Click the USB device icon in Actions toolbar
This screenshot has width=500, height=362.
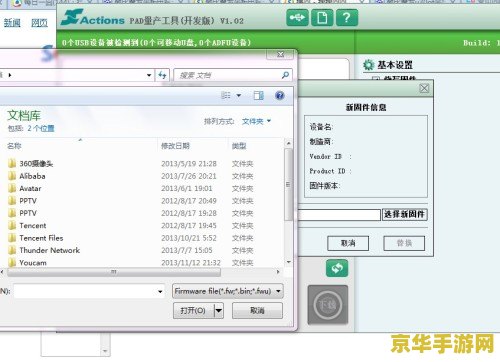297,17
